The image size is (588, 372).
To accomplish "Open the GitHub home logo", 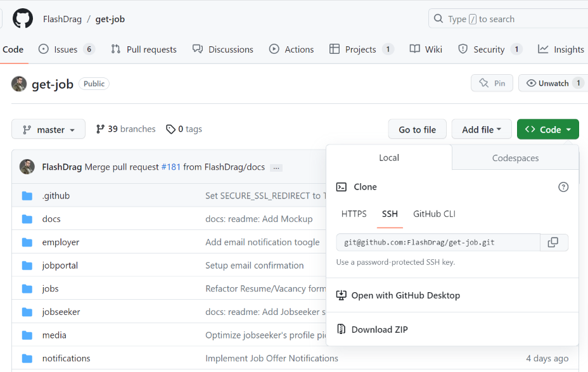I will 23,18.
